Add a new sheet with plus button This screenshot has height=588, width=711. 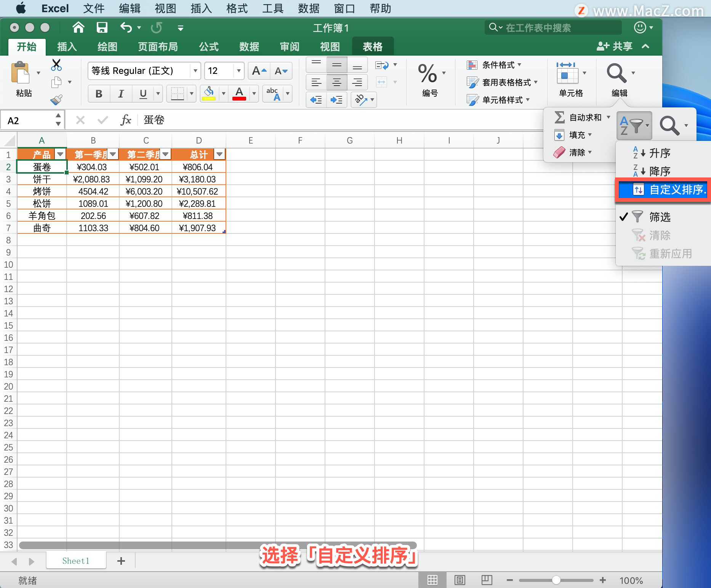[x=121, y=561]
